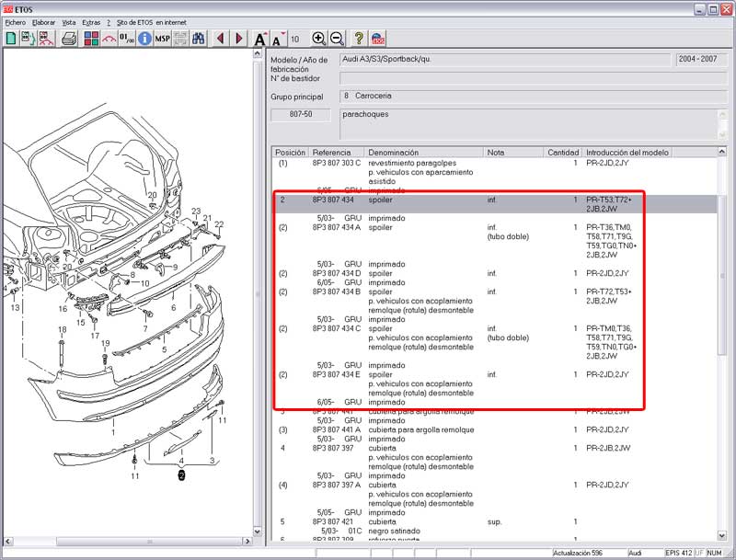Image resolution: width=736 pixels, height=560 pixels.
Task: Click callout number 23 in the diagram
Action: (x=196, y=211)
